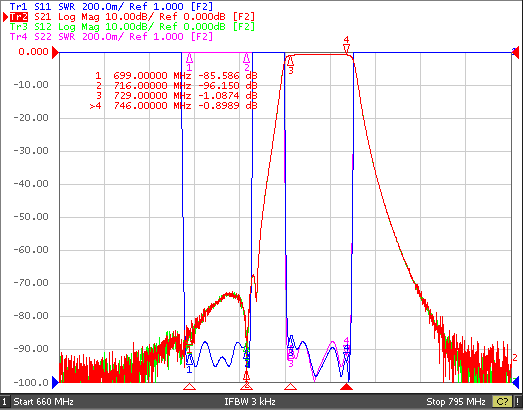Click the -20.00 Y-axis label
Screen dimensions: 523x411
click(31, 118)
